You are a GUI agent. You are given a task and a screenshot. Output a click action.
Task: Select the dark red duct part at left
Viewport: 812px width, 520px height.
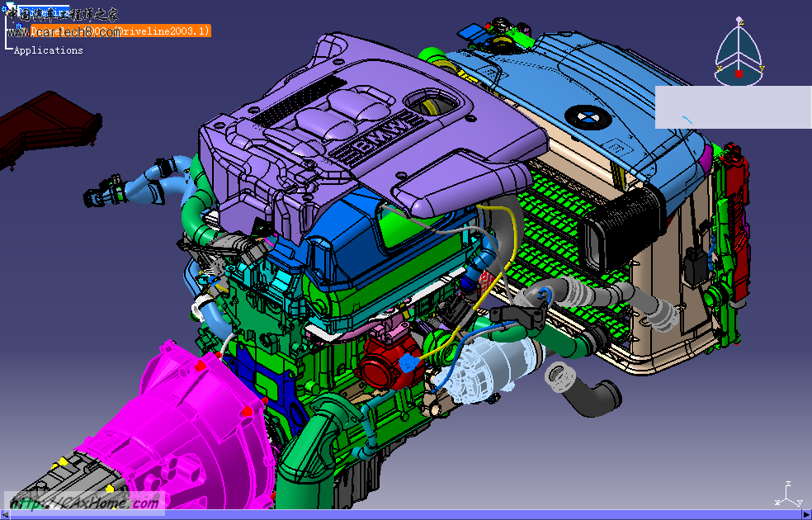point(50,127)
